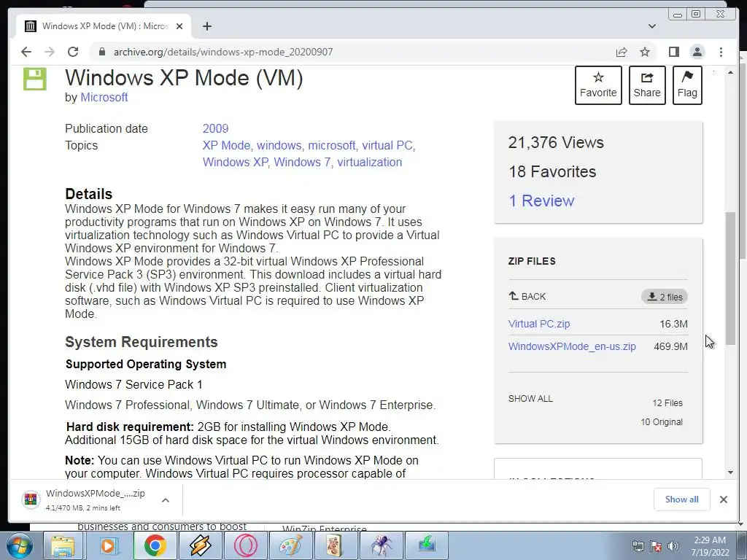The width and height of the screenshot is (747, 560).
Task: Open the tab search chevron
Action: pos(652,26)
